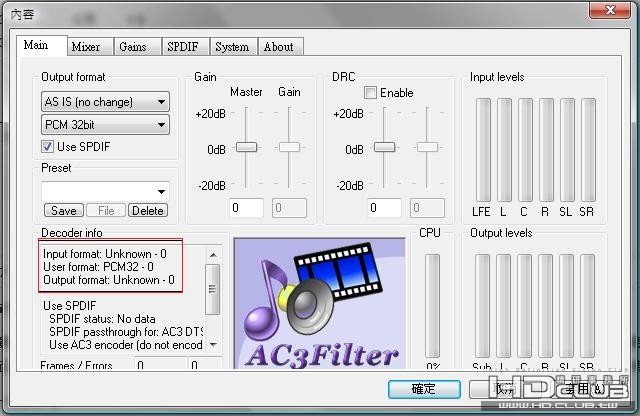Click the 確定 (OK) button
Screen dimensions: 640x416
424,389
